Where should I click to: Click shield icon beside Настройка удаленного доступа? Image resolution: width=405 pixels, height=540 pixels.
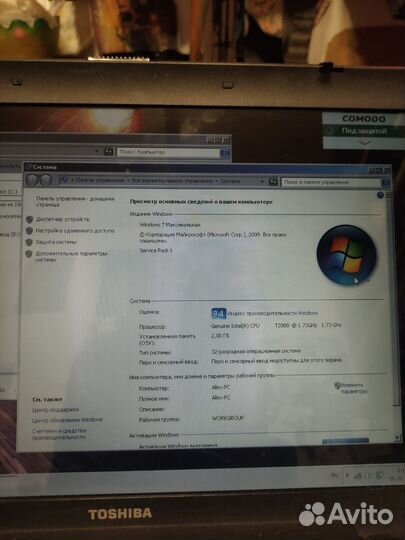point(29,231)
